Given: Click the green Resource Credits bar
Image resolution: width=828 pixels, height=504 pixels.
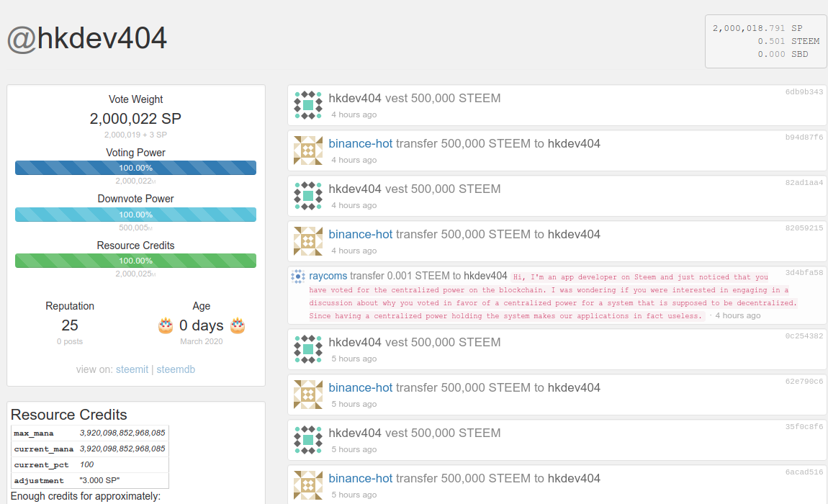Looking at the screenshot, I should tap(135, 261).
